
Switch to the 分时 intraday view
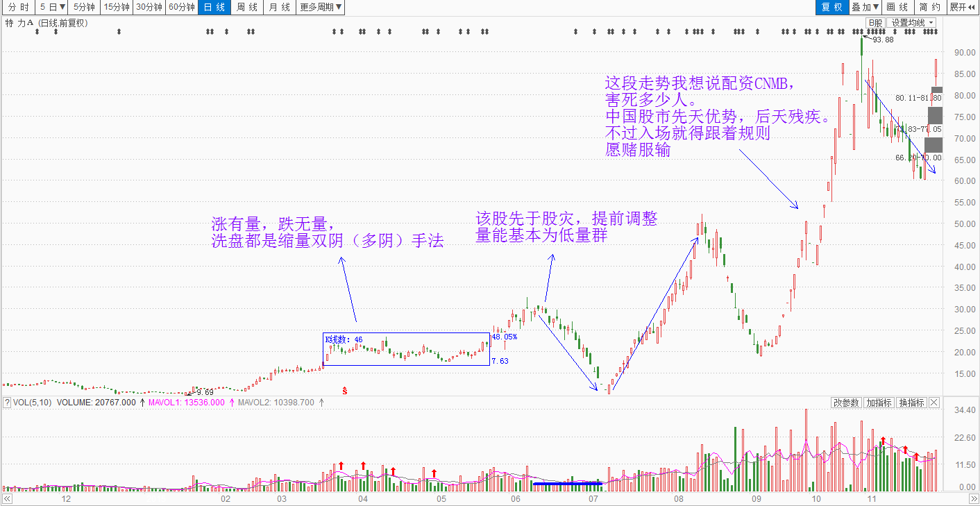pyautogui.click(x=18, y=7)
